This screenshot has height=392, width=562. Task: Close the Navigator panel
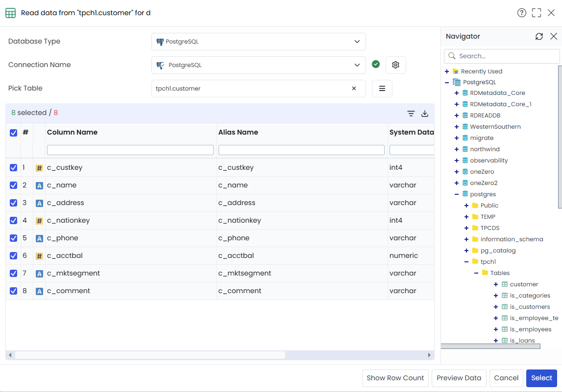(x=553, y=36)
